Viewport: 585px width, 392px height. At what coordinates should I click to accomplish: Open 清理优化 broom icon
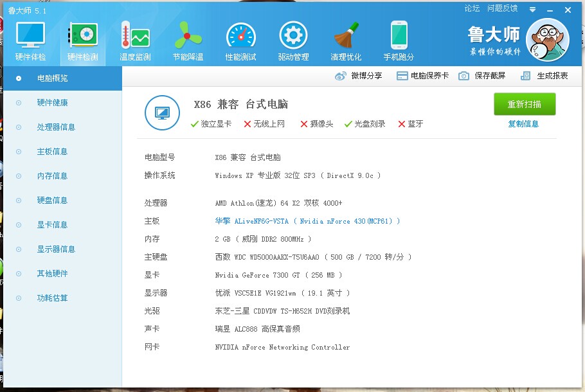point(346,35)
